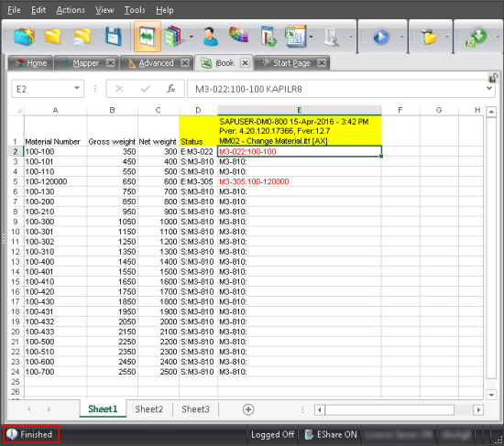Click the vertical scrollbar down arrow
The height and width of the screenshot is (446, 504).
(x=491, y=395)
